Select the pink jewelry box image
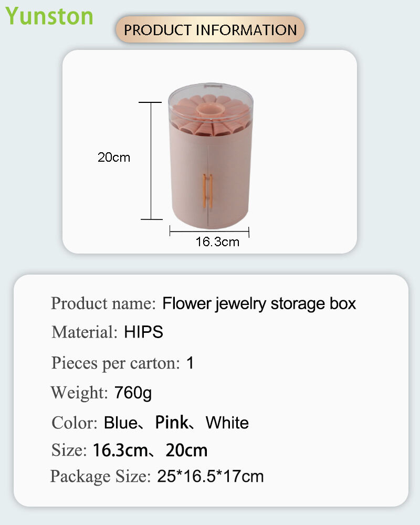Screen dimensions: 420x525 [x=211, y=156]
